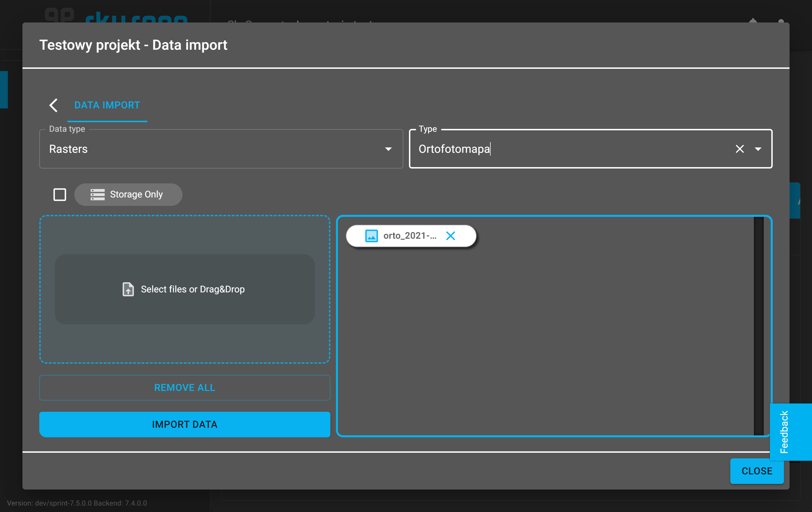
Task: Switch to the DATA IMPORT tab
Action: (x=107, y=105)
